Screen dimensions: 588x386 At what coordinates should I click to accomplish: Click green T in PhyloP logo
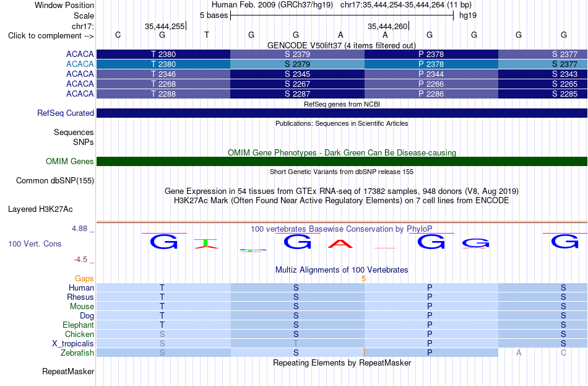pos(205,242)
